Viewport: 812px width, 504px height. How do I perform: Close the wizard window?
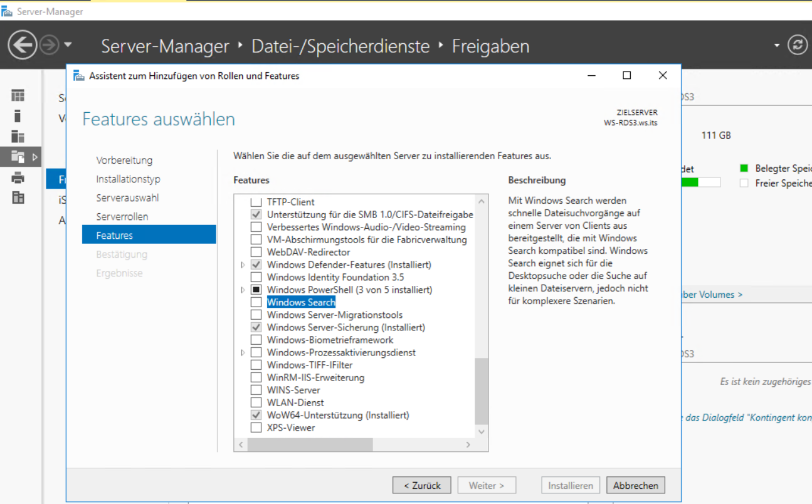(663, 76)
